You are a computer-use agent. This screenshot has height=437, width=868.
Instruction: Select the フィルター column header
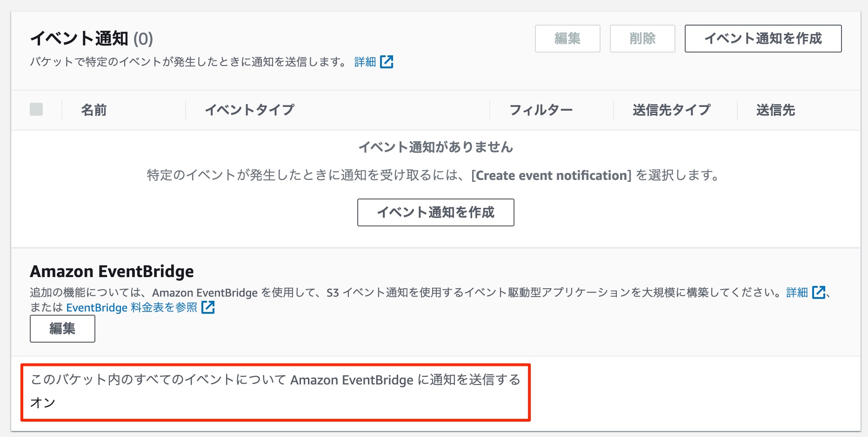coord(541,110)
